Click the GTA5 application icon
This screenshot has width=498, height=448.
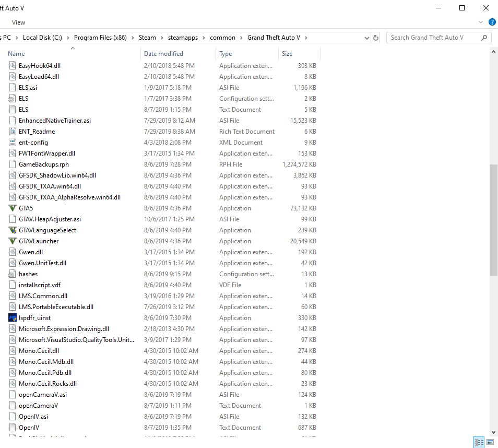point(13,208)
